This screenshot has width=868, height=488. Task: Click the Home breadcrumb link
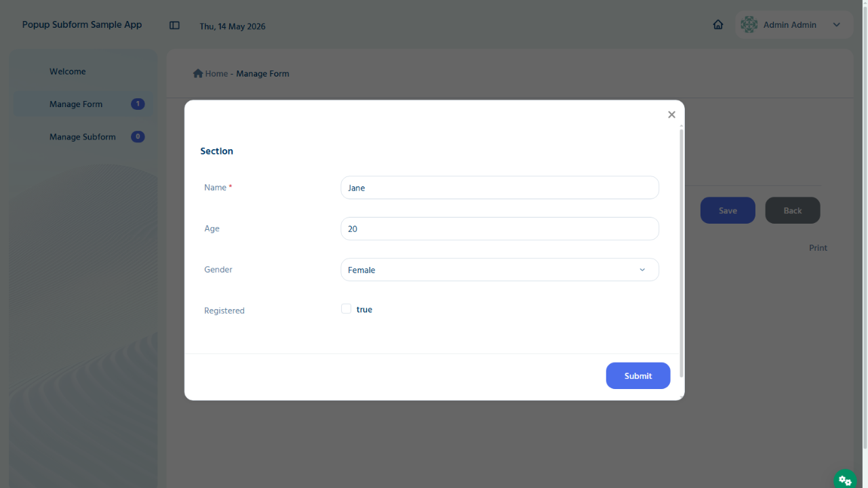point(216,73)
